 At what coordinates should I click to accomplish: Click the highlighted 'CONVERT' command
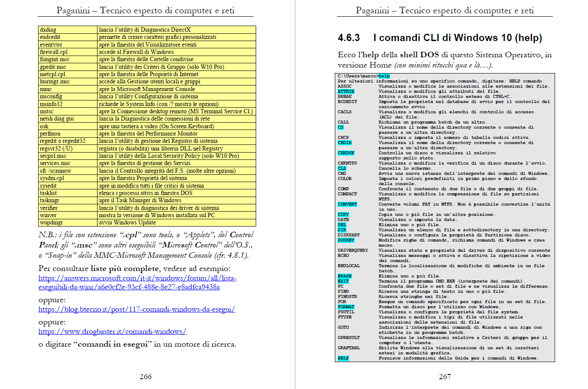(347, 204)
